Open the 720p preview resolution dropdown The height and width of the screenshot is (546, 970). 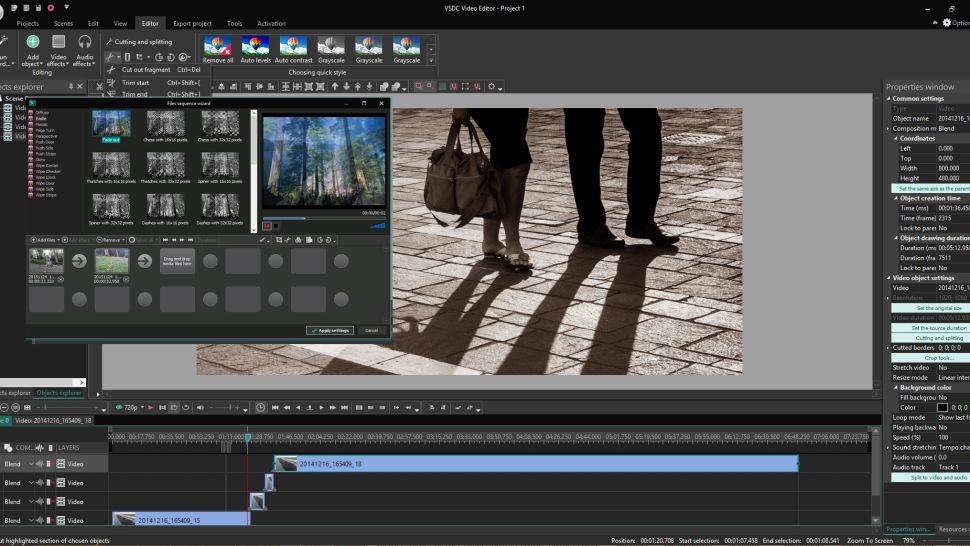pos(132,408)
